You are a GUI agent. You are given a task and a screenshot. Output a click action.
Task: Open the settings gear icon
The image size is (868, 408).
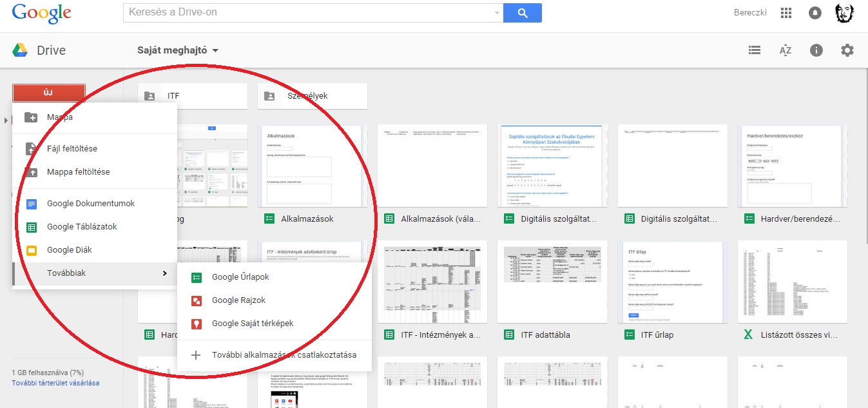point(847,50)
